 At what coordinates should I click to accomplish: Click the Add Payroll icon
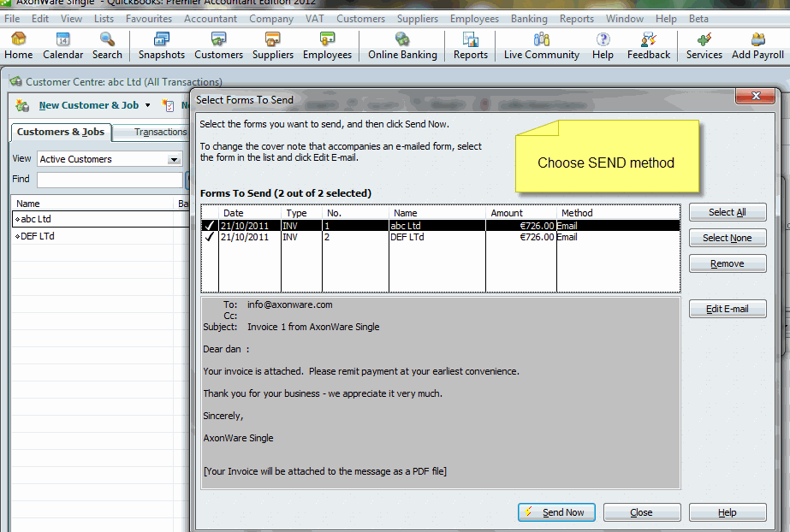757,39
